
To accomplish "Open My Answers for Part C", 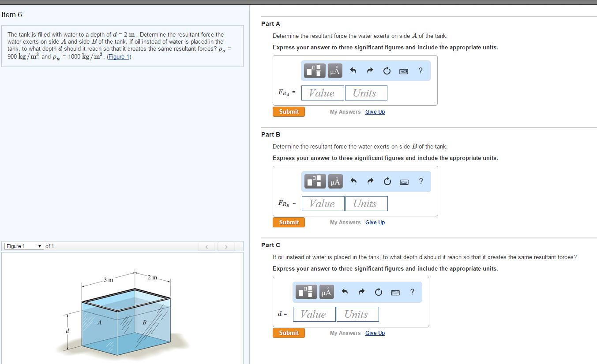I will (x=345, y=333).
